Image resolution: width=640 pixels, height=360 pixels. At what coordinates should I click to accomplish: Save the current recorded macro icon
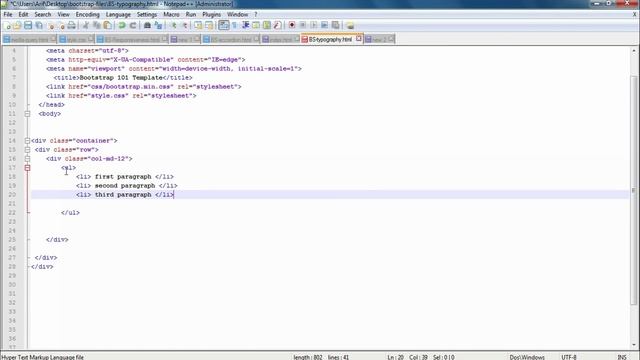336,25
